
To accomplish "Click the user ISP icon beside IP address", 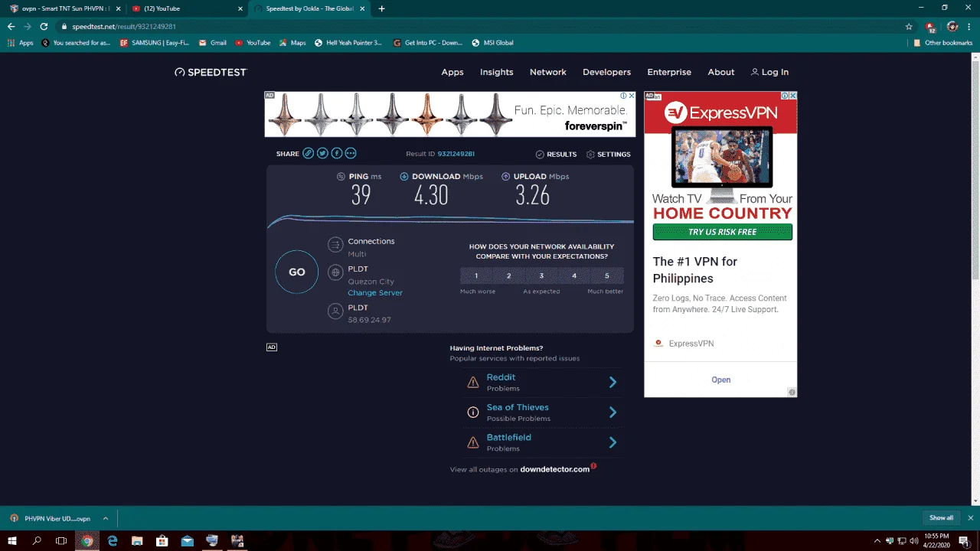I will pyautogui.click(x=335, y=311).
